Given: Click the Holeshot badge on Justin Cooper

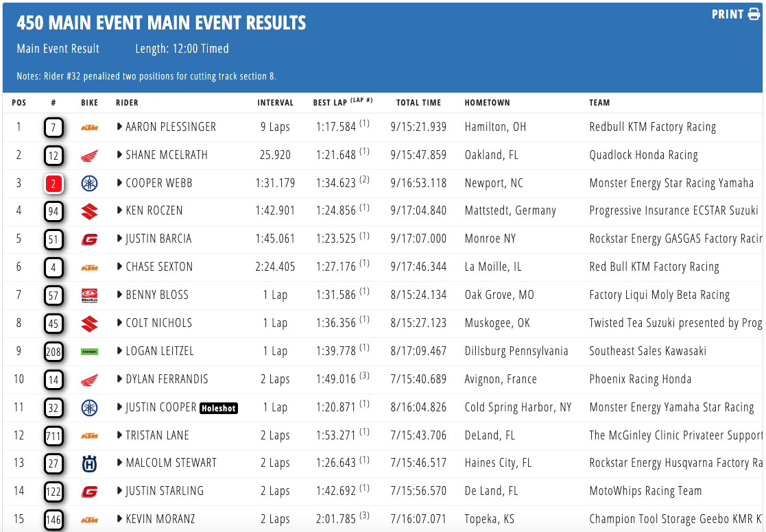Looking at the screenshot, I should pyautogui.click(x=219, y=409).
